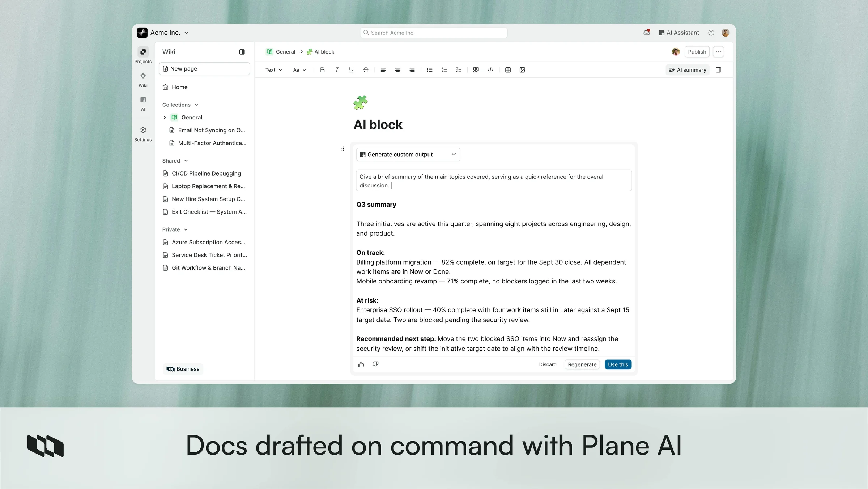Open AI section in left rail
This screenshot has width=868, height=489.
pyautogui.click(x=143, y=104)
